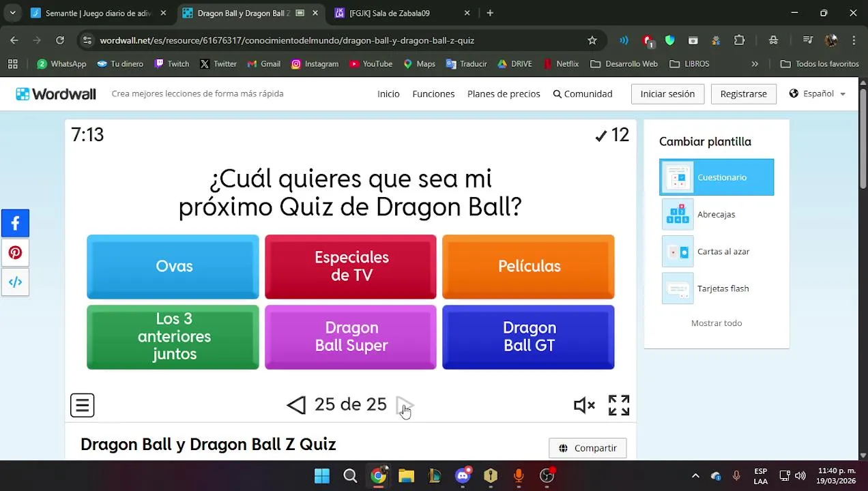Screen dimensions: 868x491
Task: Click the Compartir button
Action: coord(588,448)
